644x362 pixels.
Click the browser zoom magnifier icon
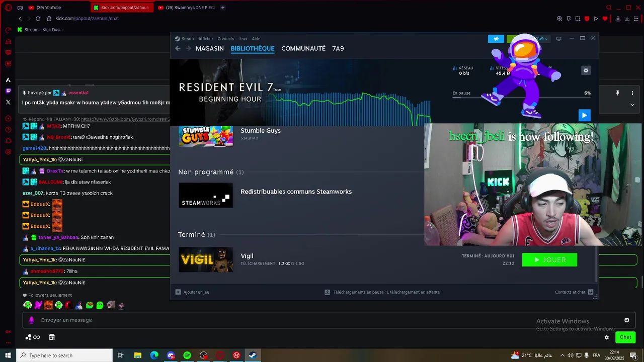pyautogui.click(x=559, y=19)
